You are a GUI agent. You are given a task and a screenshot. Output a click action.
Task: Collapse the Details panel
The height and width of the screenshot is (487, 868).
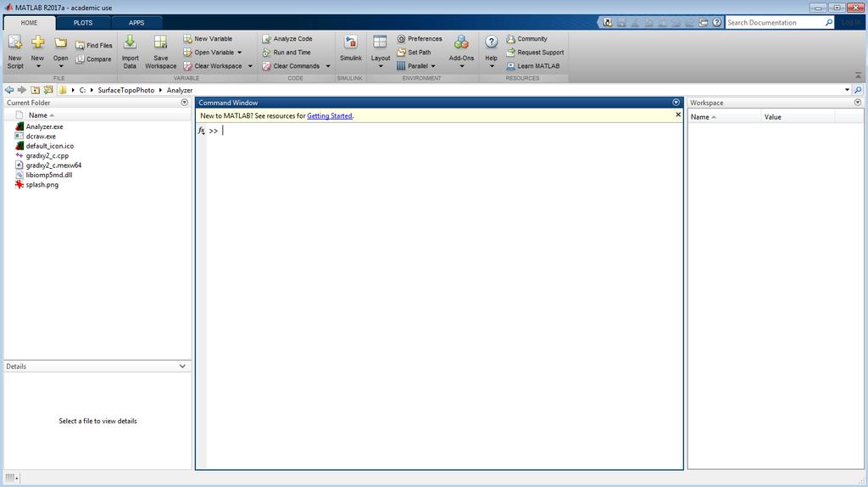(182, 367)
